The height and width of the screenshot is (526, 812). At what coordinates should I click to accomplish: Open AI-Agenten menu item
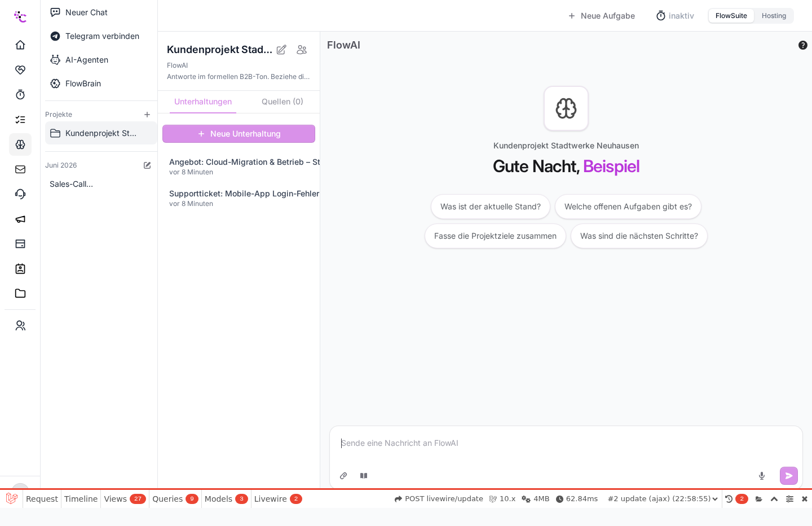101,60
